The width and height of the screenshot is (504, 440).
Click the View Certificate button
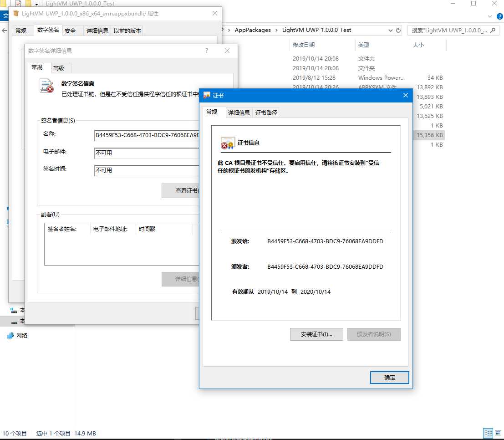pyautogui.click(x=181, y=191)
